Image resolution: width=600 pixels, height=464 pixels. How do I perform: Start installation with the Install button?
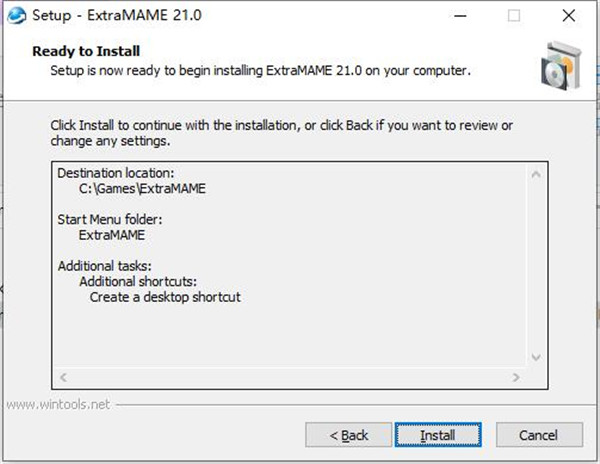[438, 435]
